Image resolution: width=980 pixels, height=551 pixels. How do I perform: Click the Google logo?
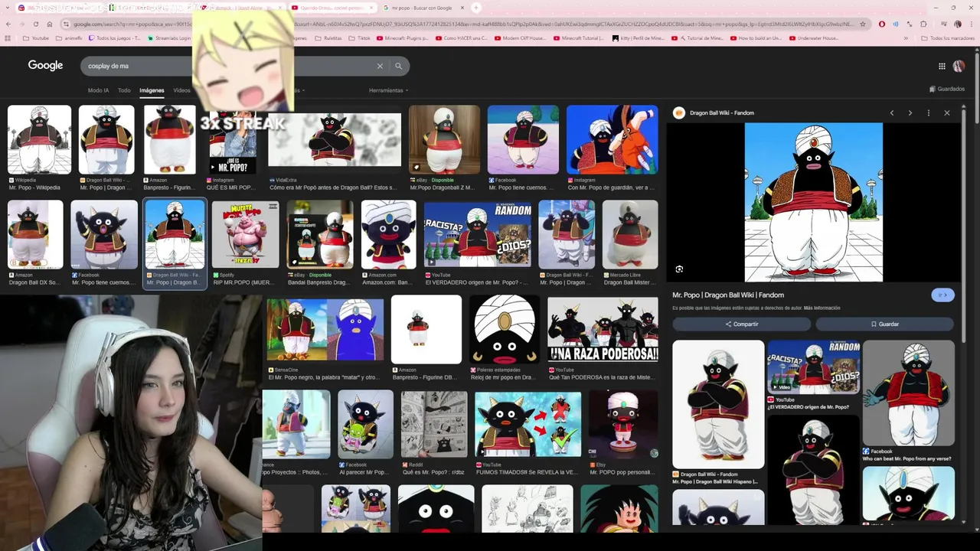(x=45, y=66)
